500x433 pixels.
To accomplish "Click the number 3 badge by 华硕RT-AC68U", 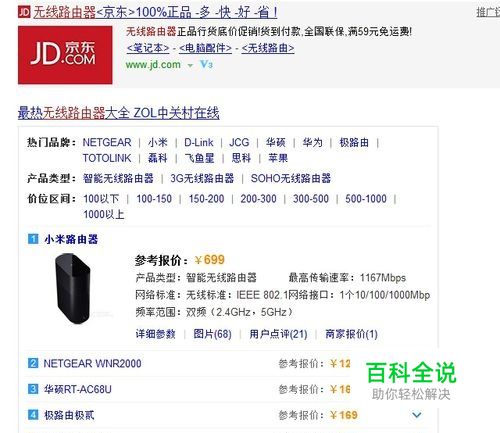I will tap(33, 389).
